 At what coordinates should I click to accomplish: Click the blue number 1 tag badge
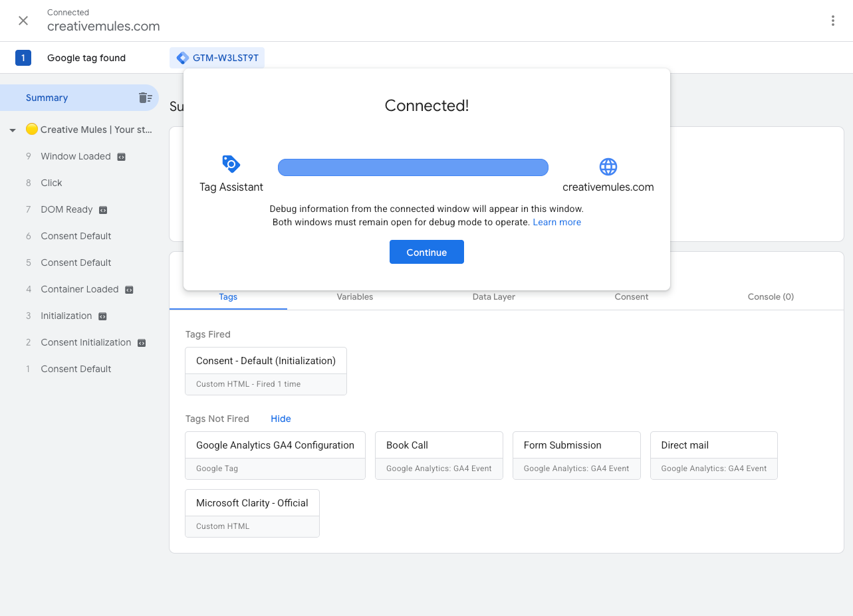(23, 58)
